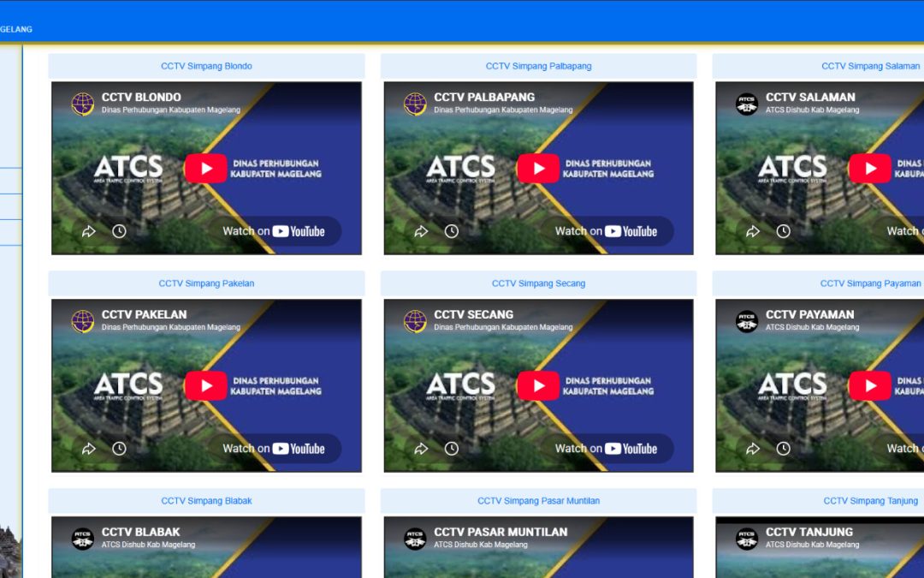This screenshot has width=924, height=578.
Task: Click ATCS Dishub Kab Magelang under CCTV SALAMAN
Action: [812, 110]
